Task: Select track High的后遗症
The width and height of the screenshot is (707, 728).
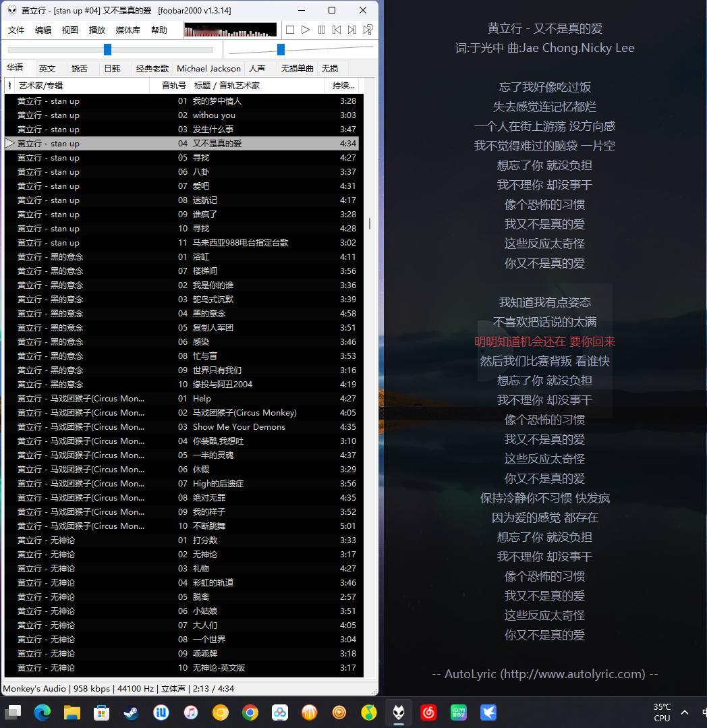Action: 181,484
